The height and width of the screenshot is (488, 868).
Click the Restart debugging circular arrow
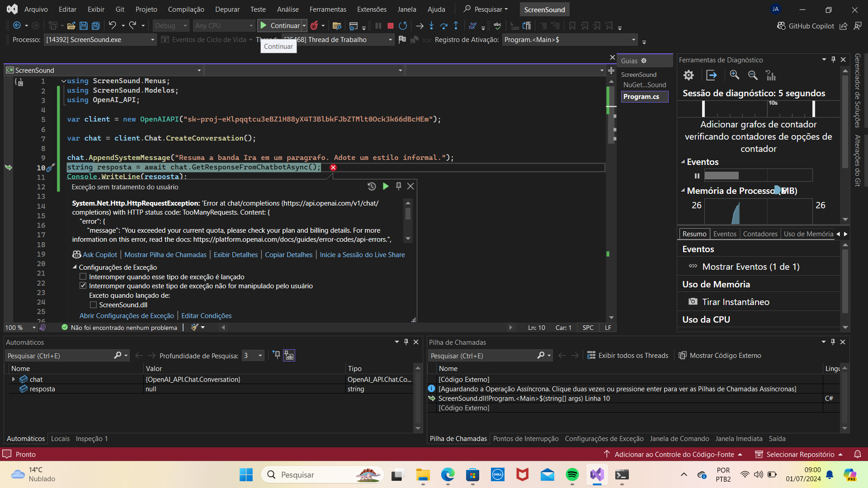[x=403, y=26]
